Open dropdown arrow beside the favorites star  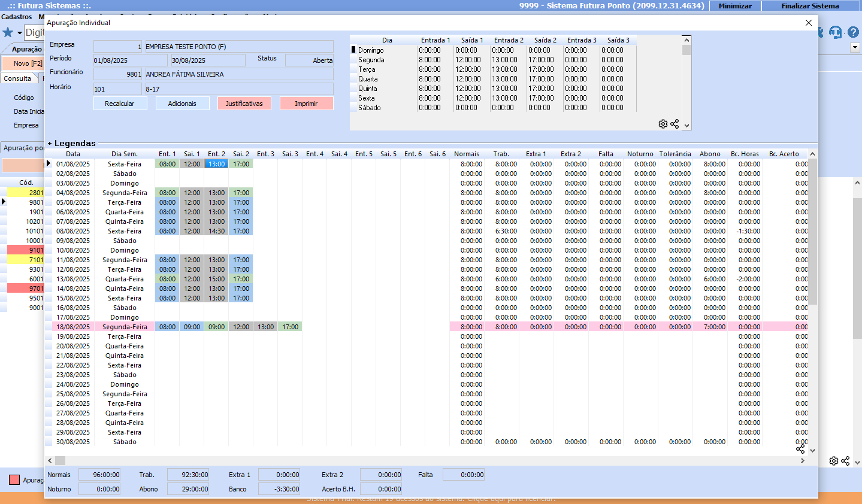click(19, 33)
